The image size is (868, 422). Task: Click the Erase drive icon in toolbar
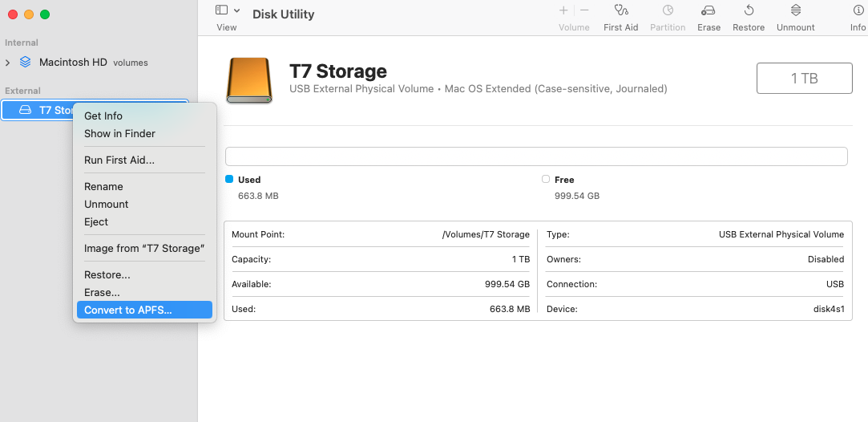(x=709, y=10)
